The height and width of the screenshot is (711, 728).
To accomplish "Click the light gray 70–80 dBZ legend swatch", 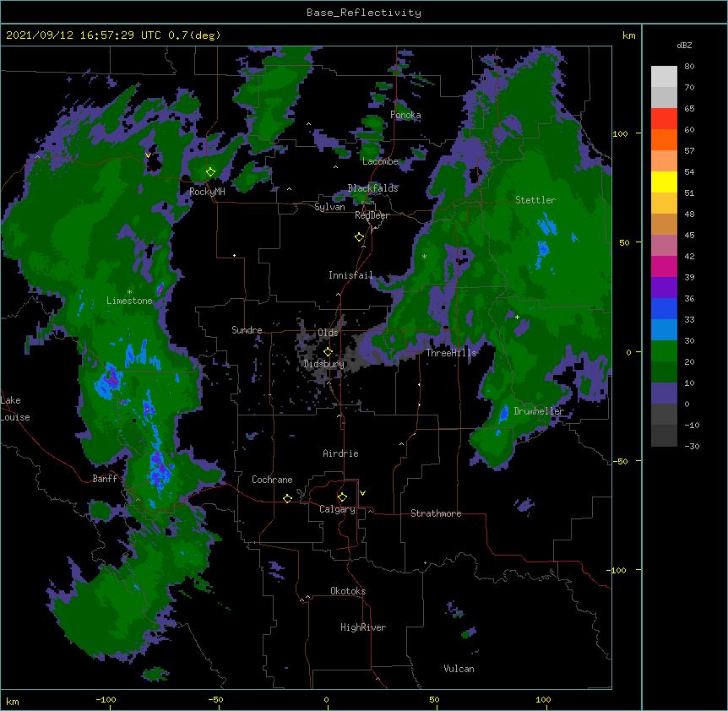I will point(664,77).
